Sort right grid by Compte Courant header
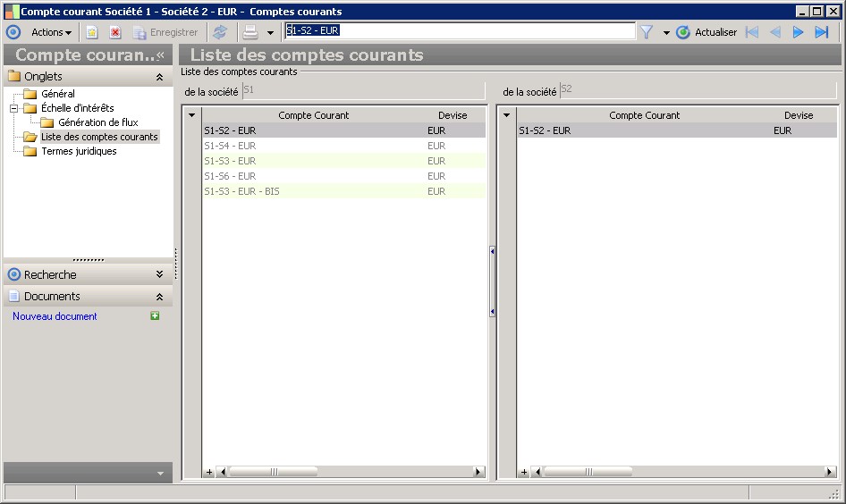The height and width of the screenshot is (504, 846). (x=644, y=115)
